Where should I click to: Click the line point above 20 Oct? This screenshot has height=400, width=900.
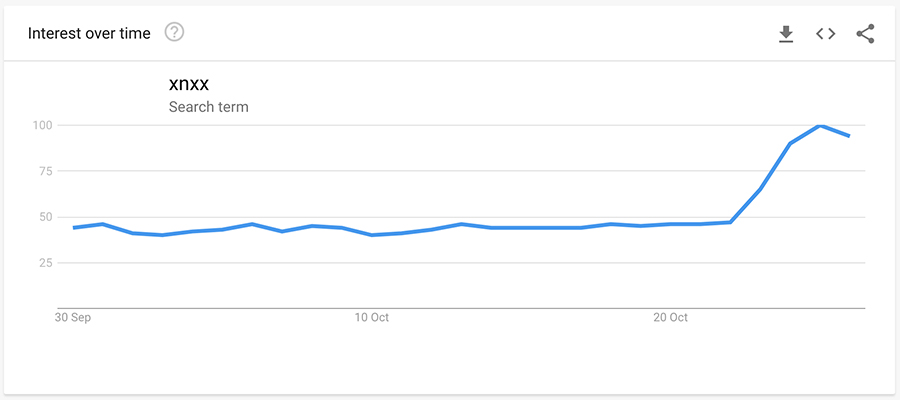pyautogui.click(x=671, y=224)
